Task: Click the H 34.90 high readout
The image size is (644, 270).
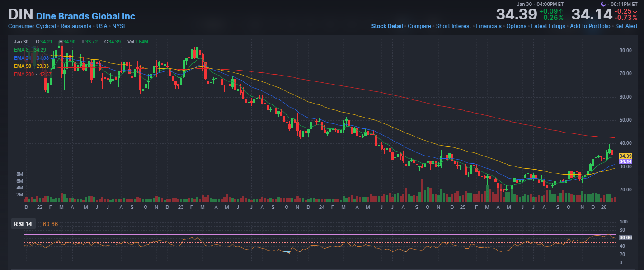Action: (67, 42)
